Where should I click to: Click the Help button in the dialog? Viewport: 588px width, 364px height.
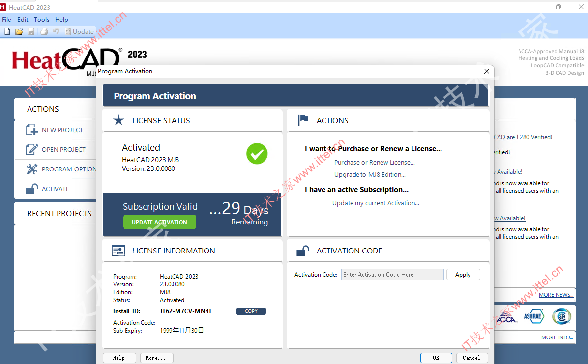(x=119, y=358)
